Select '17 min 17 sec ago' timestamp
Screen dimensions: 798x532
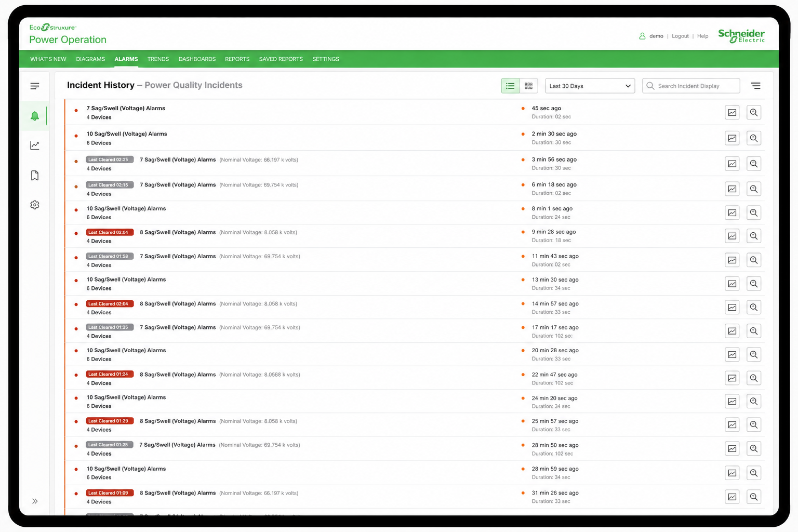click(x=555, y=327)
